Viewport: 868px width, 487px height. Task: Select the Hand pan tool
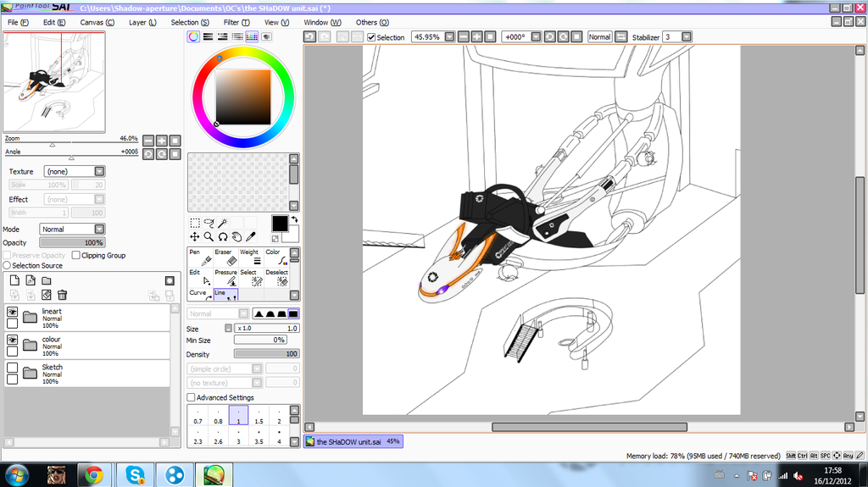pos(236,237)
